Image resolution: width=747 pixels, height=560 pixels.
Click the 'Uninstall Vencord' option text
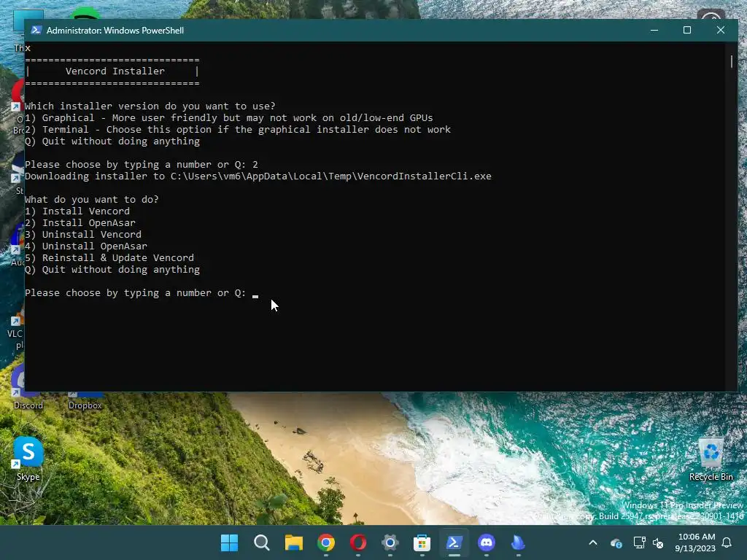click(x=91, y=234)
